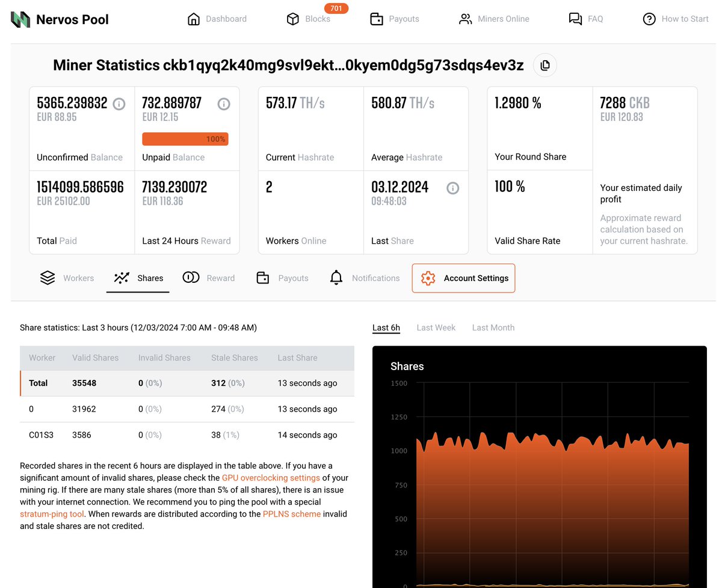This screenshot has width=722, height=588.
Task: Click the Worker column header
Action: pyautogui.click(x=42, y=357)
